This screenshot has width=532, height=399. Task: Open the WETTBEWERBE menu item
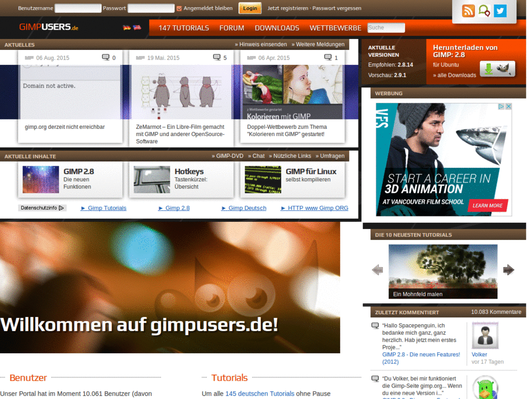335,28
